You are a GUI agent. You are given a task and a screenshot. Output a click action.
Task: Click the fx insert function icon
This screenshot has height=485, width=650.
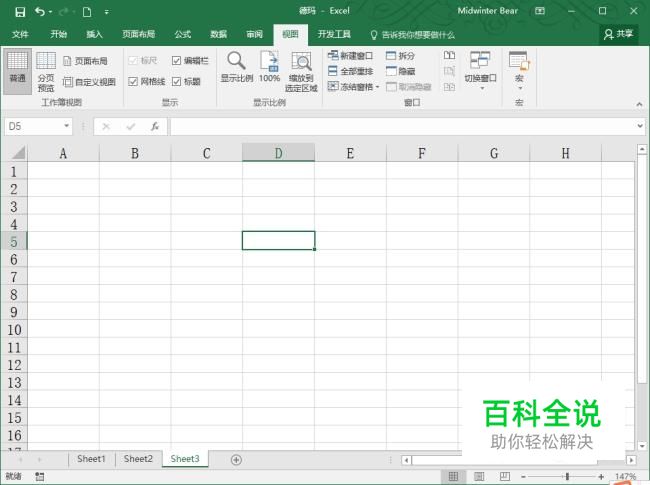click(x=155, y=126)
